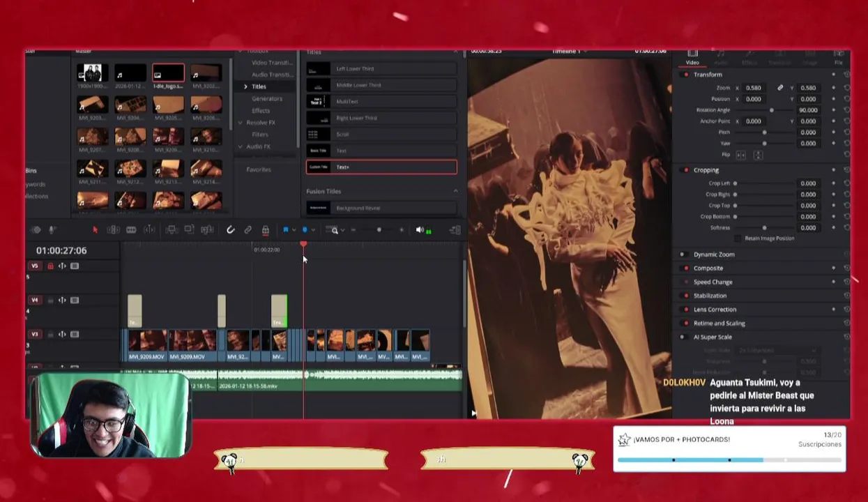This screenshot has height=502, width=868.
Task: Choose the Background Reveal Fusion title
Action: pos(381,208)
